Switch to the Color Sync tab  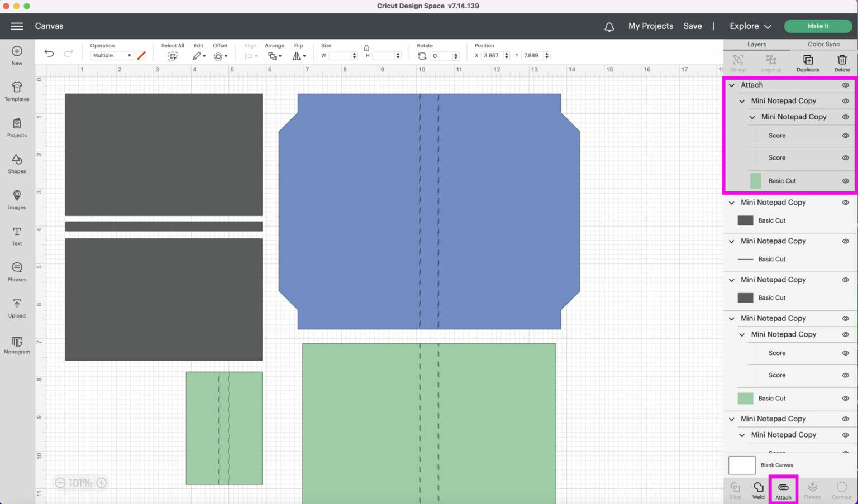pos(823,44)
